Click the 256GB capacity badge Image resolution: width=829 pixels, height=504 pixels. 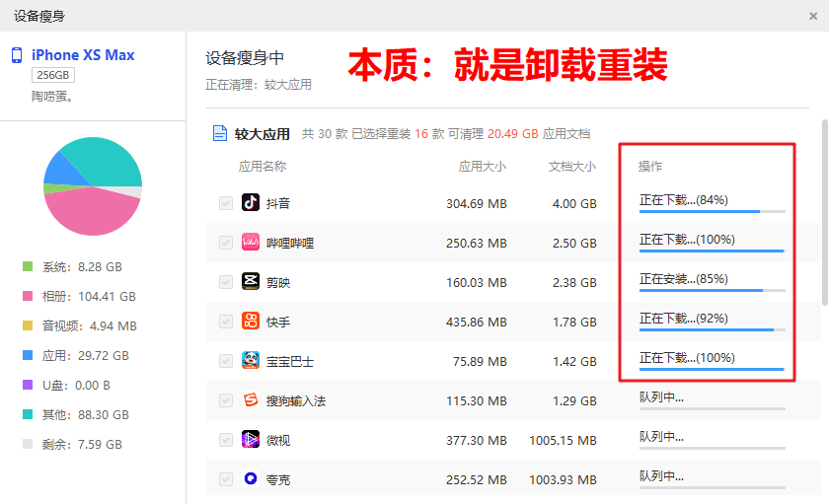coord(53,75)
